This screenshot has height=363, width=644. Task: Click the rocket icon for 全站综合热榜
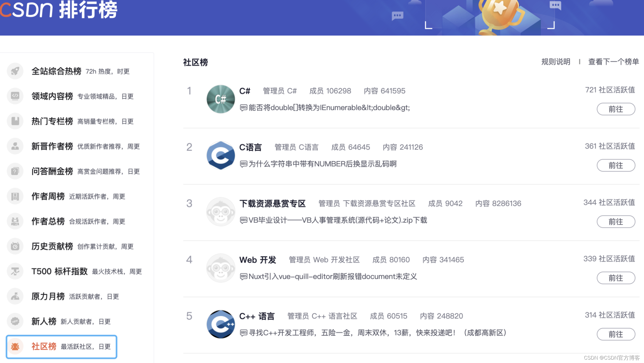15,71
